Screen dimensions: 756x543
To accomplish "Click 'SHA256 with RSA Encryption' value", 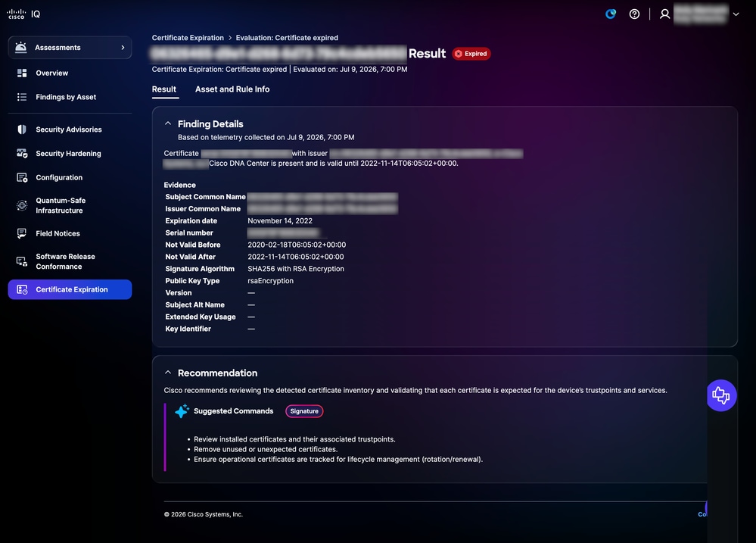I will 296,269.
